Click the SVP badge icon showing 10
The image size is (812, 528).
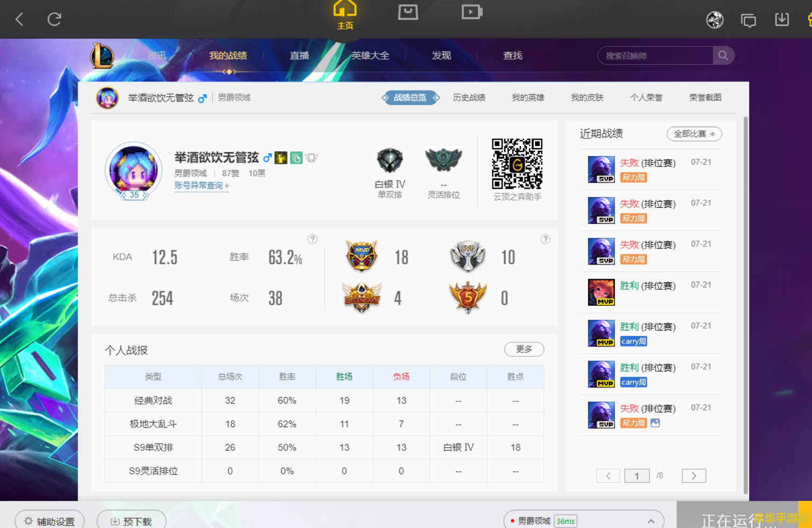click(468, 256)
